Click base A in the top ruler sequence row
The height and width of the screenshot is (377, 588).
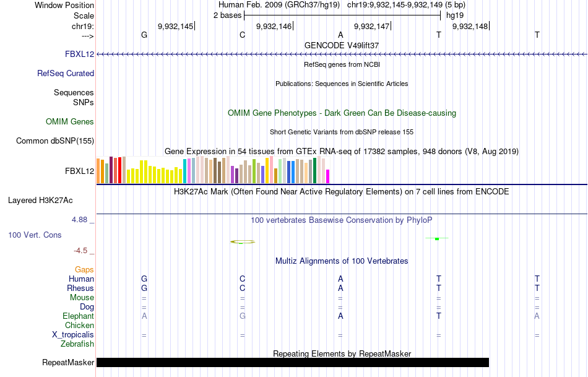click(x=340, y=35)
